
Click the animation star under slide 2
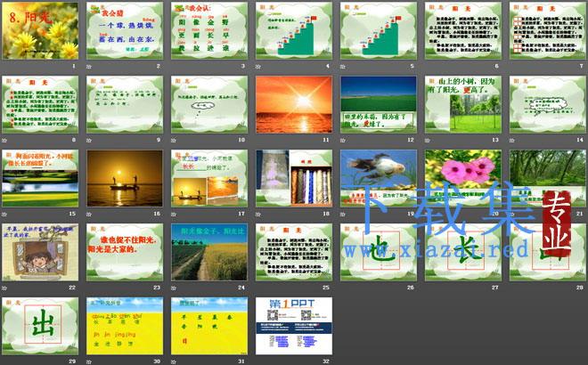89,67
